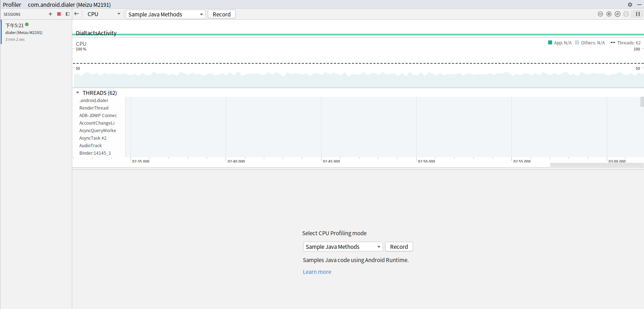644x309 pixels.
Task: Collapse the THREADS (62) section
Action: click(78, 93)
